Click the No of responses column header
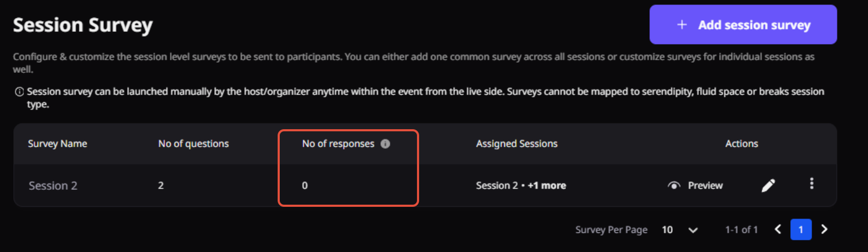This screenshot has height=252, width=868. [x=338, y=144]
